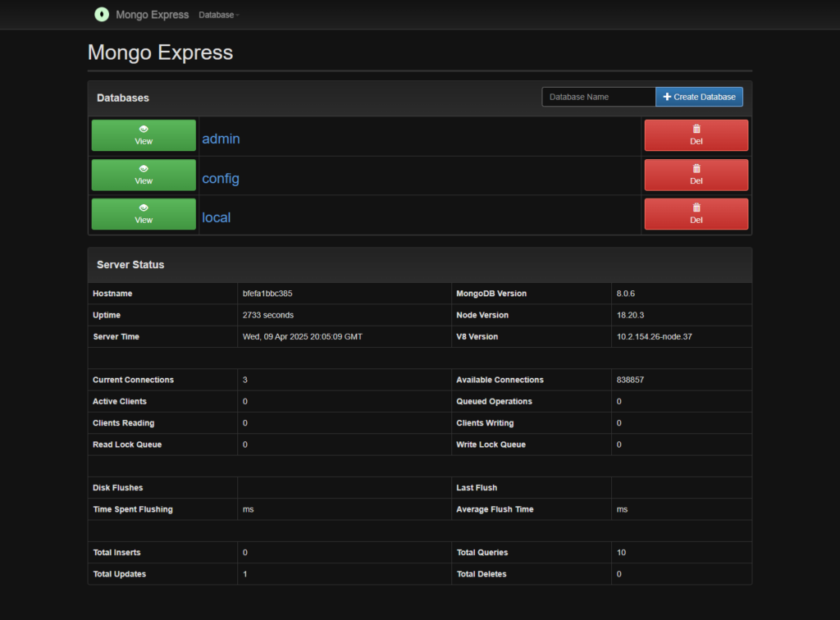View the config database
Viewport: 840px width, 620px height.
[x=144, y=175]
